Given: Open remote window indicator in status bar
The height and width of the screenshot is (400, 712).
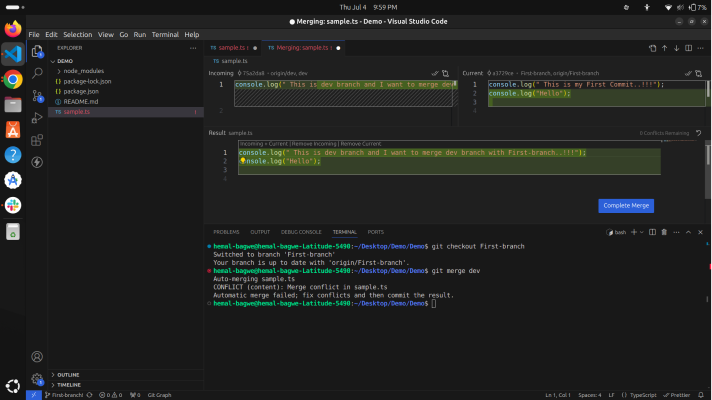Looking at the screenshot, I should coord(34,395).
